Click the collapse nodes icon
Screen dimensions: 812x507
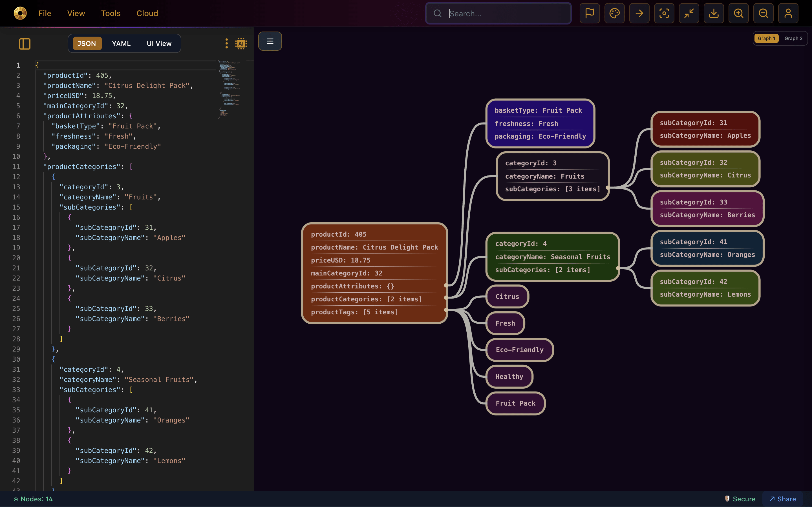click(x=689, y=14)
